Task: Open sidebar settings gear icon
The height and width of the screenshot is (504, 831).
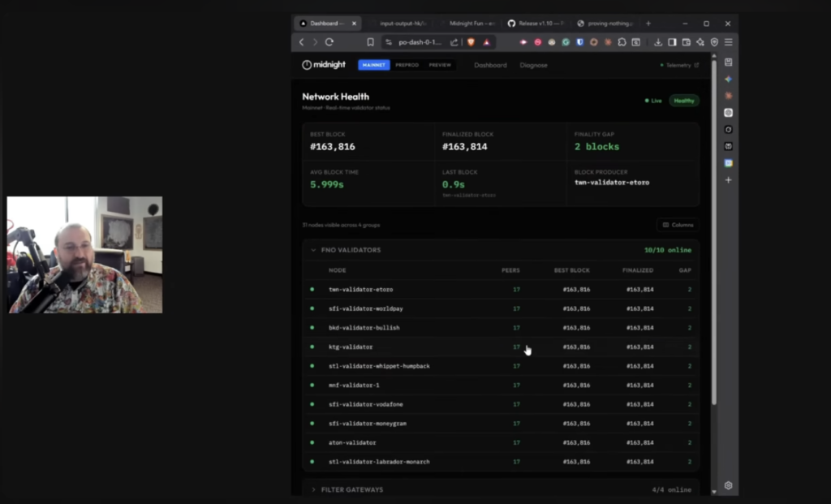Action: pos(728,485)
